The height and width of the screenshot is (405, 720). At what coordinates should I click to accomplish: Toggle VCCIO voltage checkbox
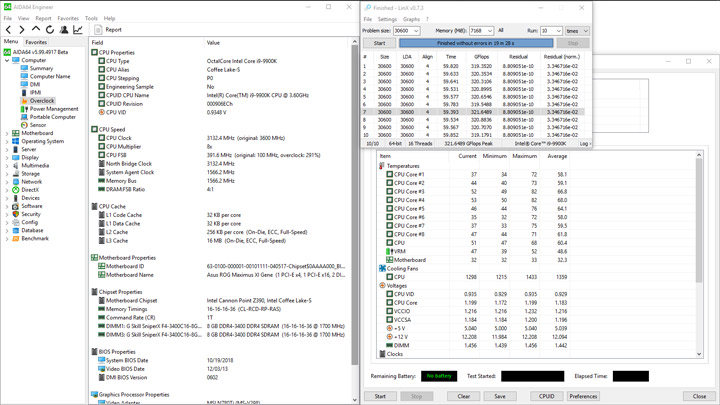point(389,311)
